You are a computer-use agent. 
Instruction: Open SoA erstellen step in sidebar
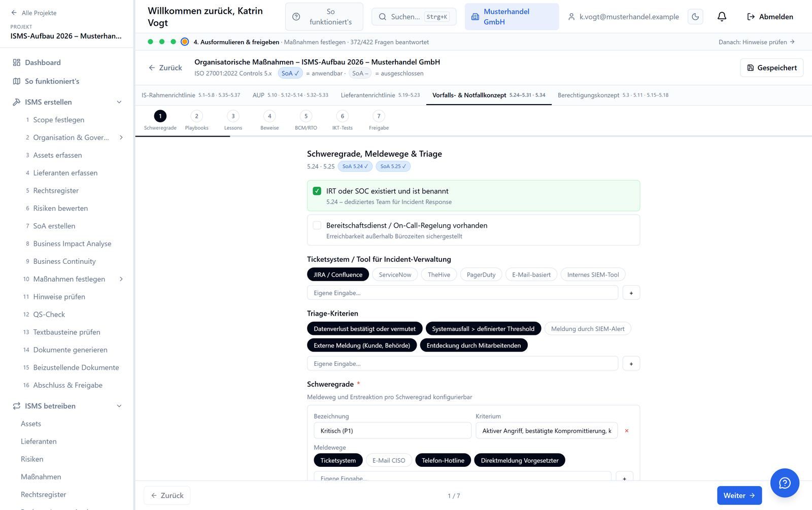(54, 226)
